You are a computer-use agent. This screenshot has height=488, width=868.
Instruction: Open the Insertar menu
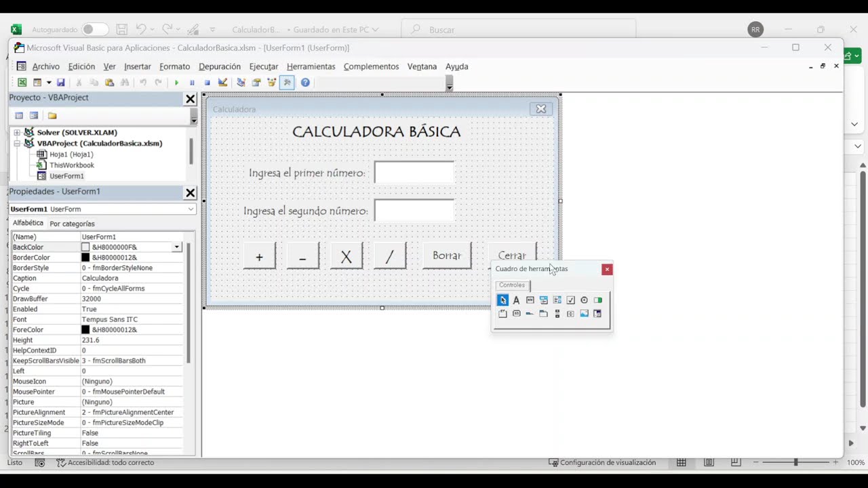click(138, 66)
